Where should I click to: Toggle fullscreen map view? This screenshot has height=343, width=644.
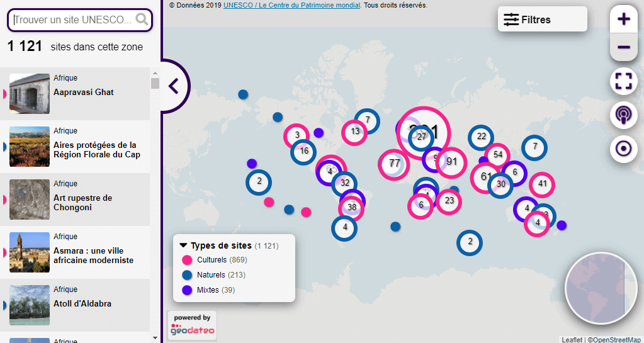[x=623, y=81]
